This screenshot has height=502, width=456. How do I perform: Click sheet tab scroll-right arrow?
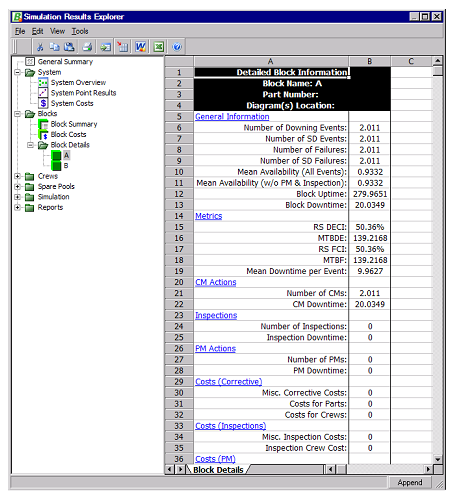click(x=180, y=470)
